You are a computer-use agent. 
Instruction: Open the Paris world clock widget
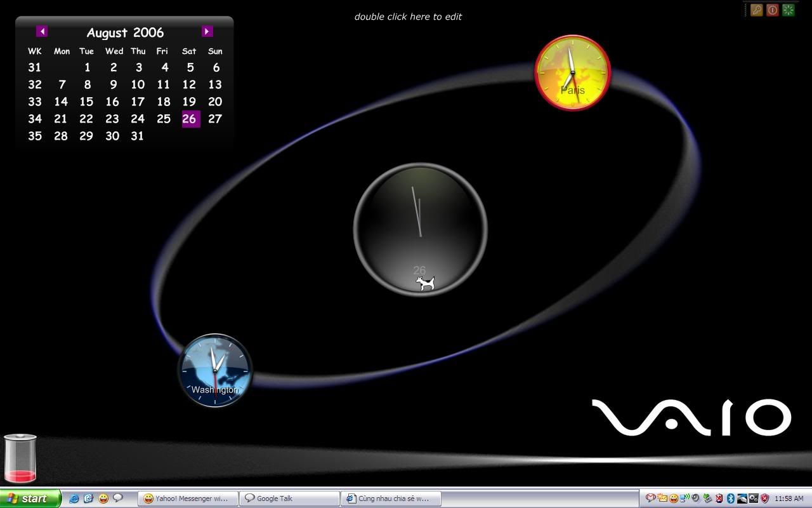pyautogui.click(x=572, y=72)
